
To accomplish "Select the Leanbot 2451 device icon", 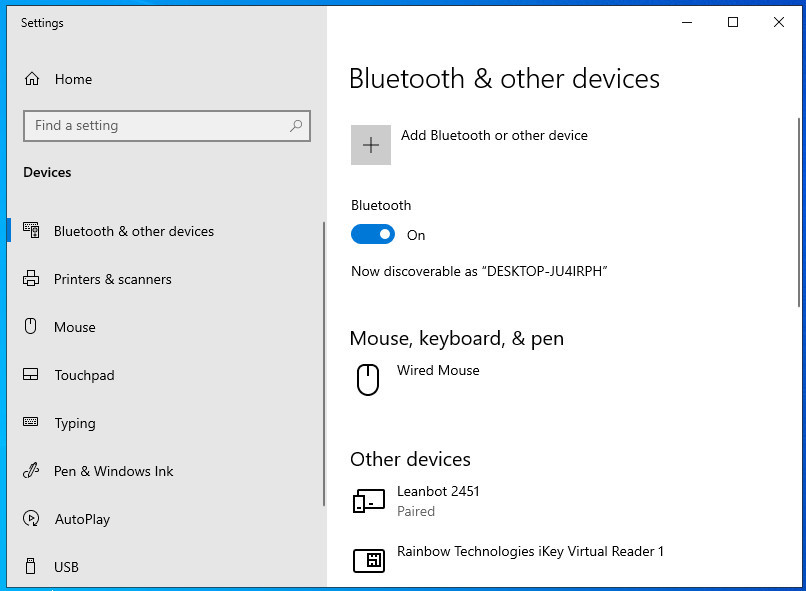I will pyautogui.click(x=369, y=501).
